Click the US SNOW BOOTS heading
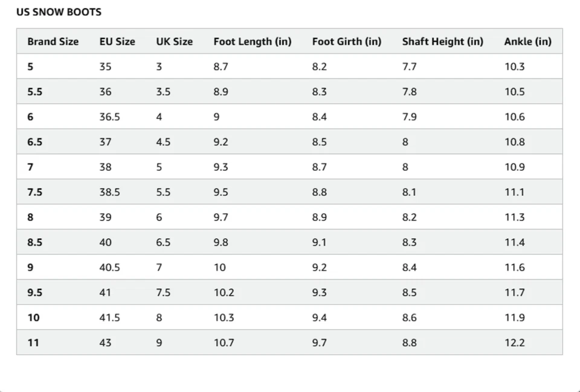Viewport: 580px width, 392px height. [x=59, y=12]
